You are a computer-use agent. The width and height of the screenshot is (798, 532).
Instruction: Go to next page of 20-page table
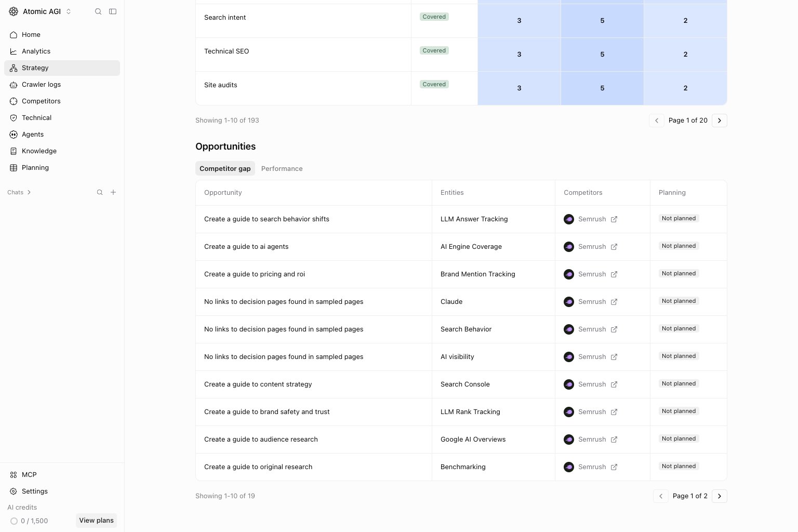720,121
